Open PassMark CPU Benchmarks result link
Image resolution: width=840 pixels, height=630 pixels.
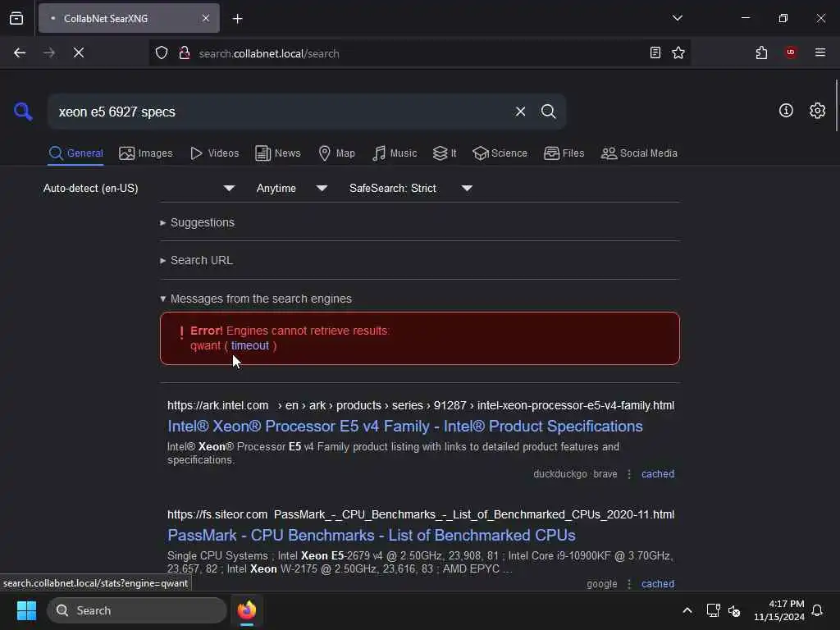pyautogui.click(x=372, y=535)
